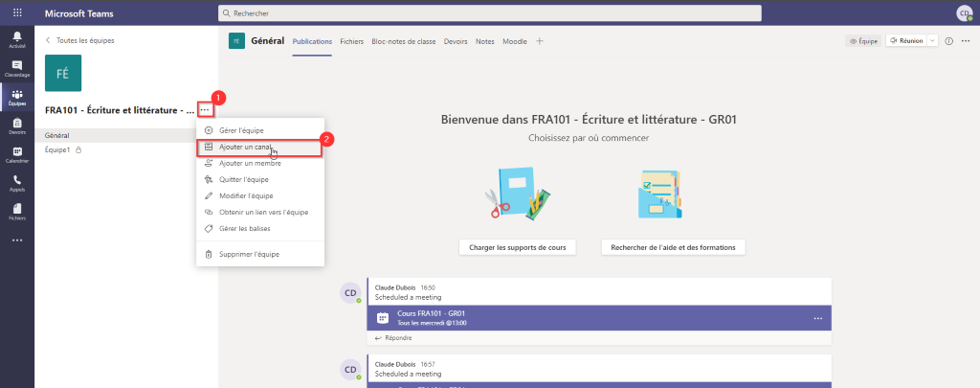Switch to the Fichiers tab
The width and height of the screenshot is (980, 388).
coord(352,42)
